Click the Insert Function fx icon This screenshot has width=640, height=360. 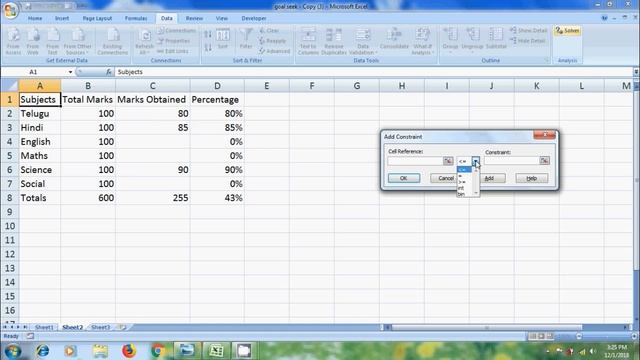pyautogui.click(x=109, y=72)
